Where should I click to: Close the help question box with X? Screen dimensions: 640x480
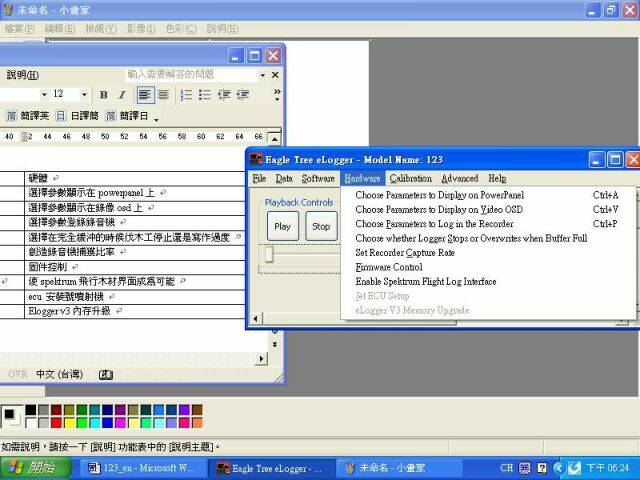click(x=275, y=75)
